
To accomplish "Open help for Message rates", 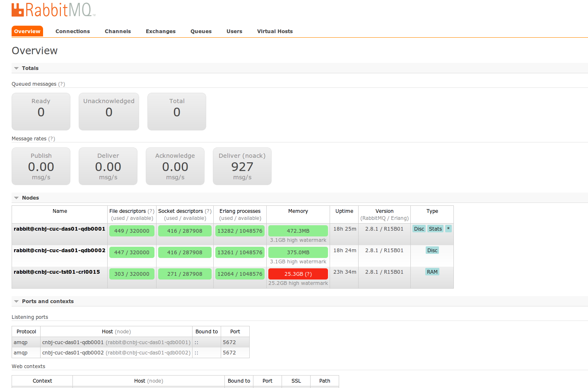I will [x=51, y=138].
